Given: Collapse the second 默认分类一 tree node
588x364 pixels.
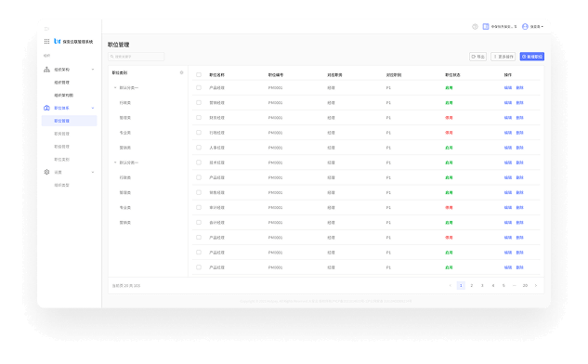Looking at the screenshot, I should point(115,162).
